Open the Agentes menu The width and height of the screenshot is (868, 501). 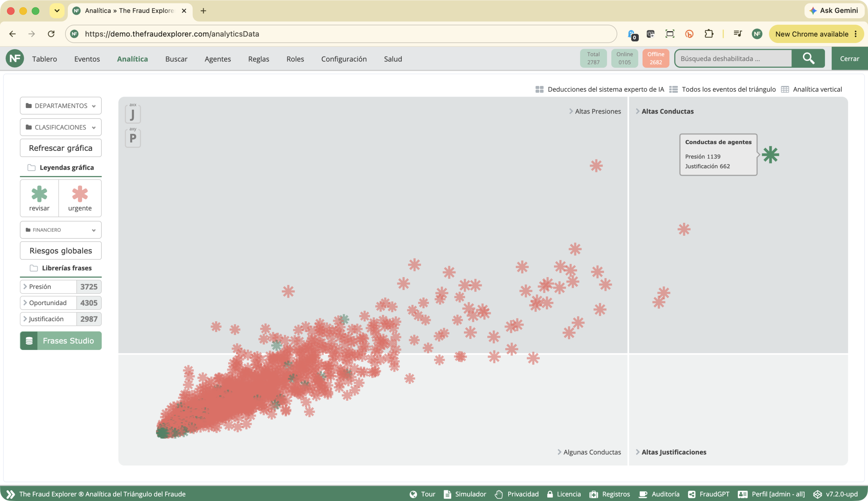point(218,59)
